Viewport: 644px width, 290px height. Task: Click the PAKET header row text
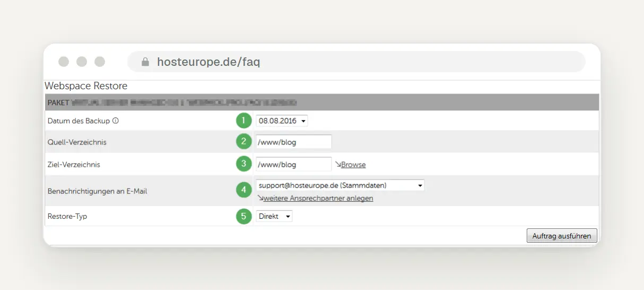pyautogui.click(x=172, y=102)
